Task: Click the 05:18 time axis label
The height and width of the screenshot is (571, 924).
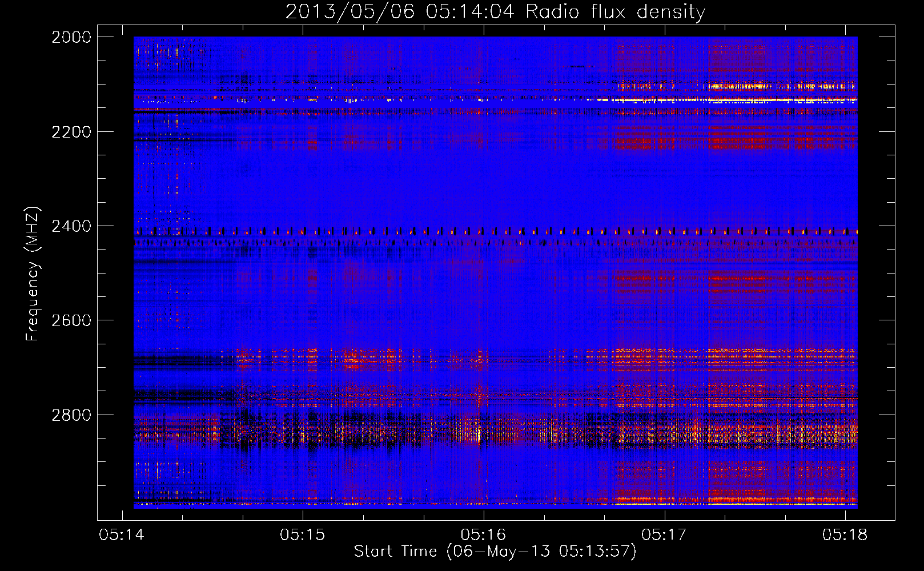Action: [x=845, y=534]
